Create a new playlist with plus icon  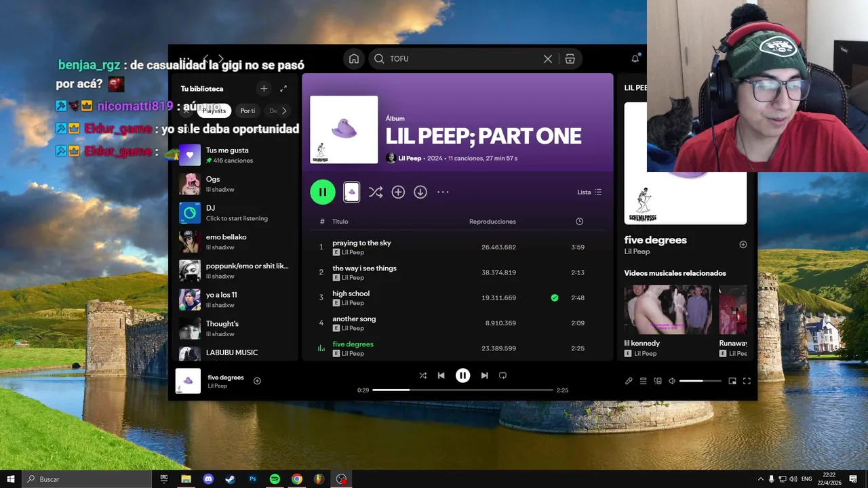264,89
